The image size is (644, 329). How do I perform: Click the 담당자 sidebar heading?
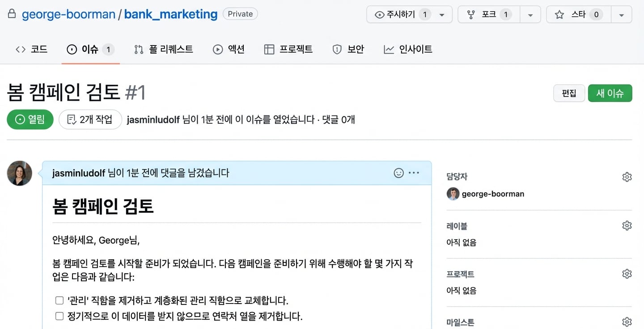coord(457,177)
